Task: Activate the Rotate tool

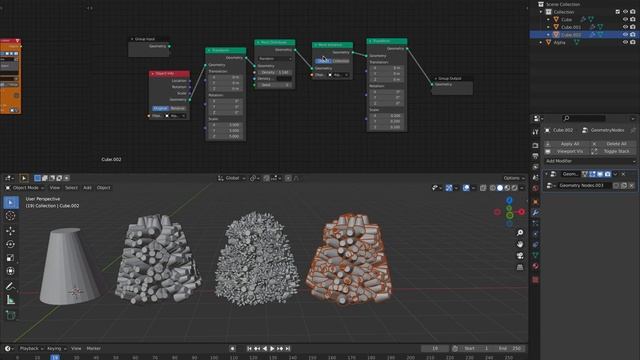Action: coord(11,244)
